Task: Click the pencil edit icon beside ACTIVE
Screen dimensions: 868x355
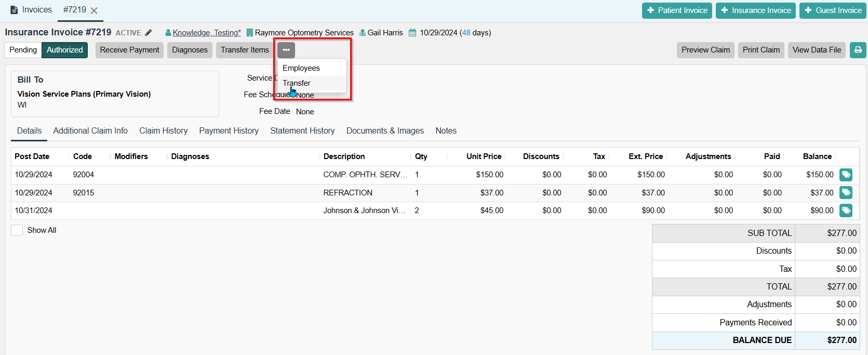Action: pos(149,33)
